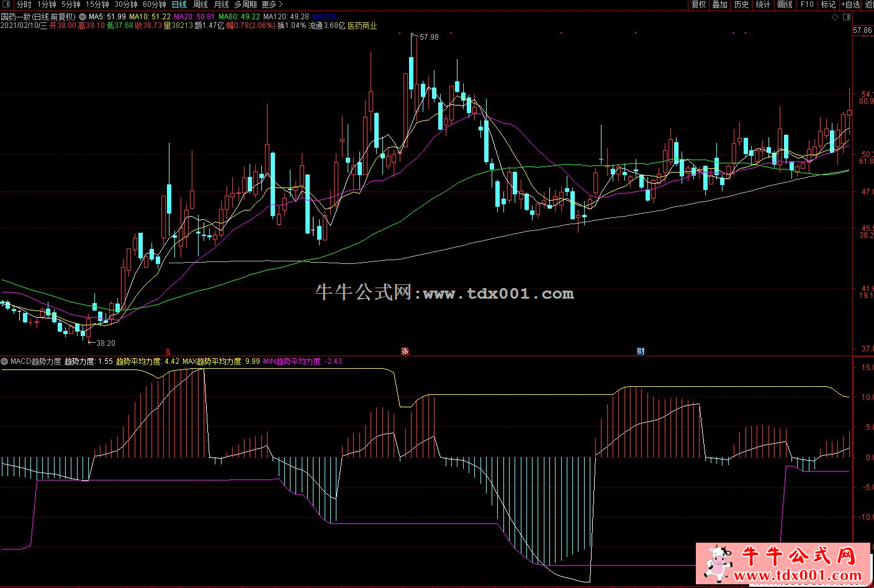
Task: Switch to 分时 intraday view
Action: click(24, 4)
